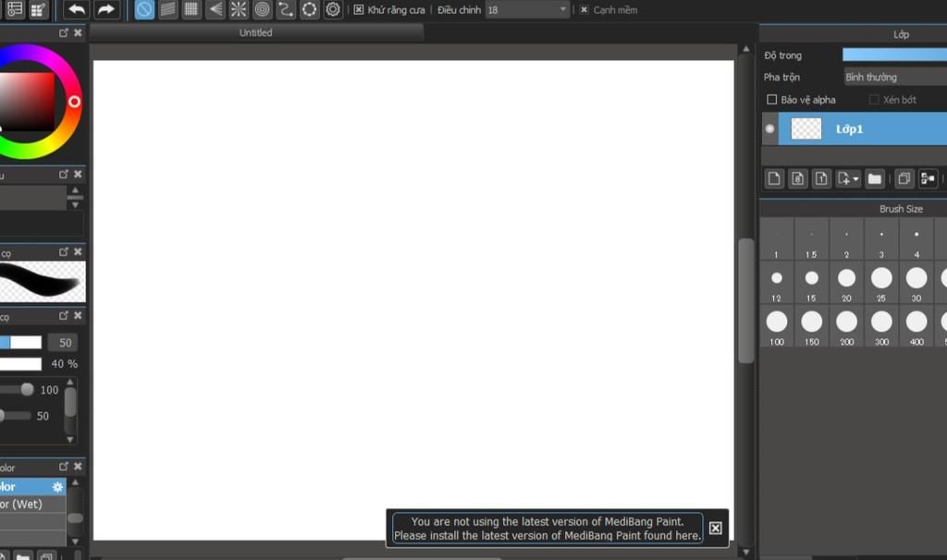Click down arrow of brush list scrollbar
The image size is (947, 560).
tap(75, 542)
